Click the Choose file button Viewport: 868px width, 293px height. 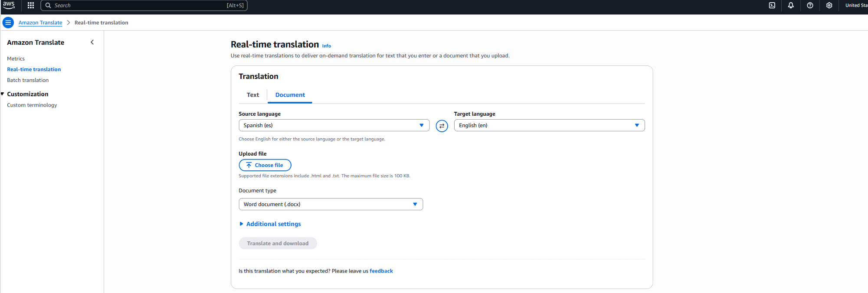[x=265, y=165]
